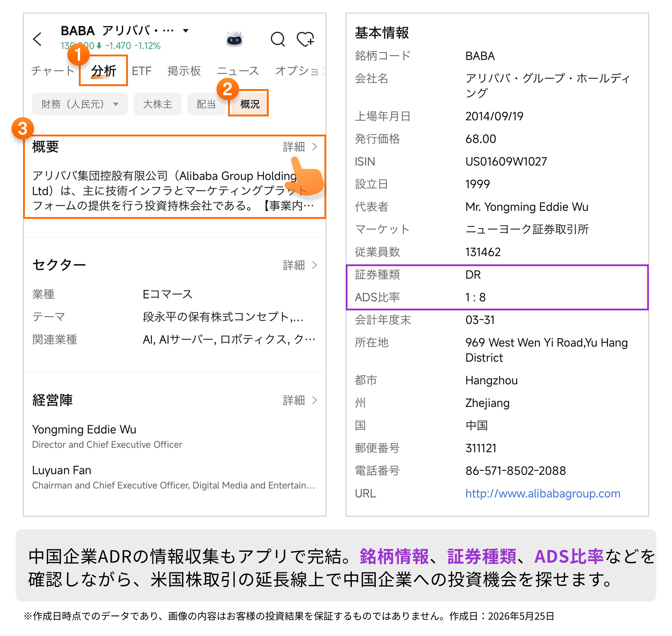Select the ADS比率 value 1 : 8
The height and width of the screenshot is (636, 672).
[475, 297]
